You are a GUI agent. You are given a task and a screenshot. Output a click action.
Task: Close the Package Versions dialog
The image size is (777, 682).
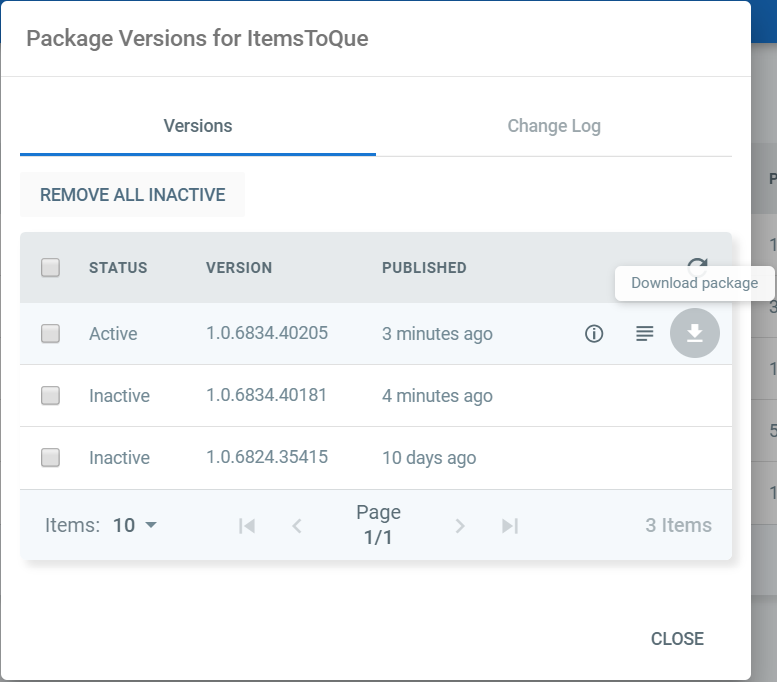point(677,639)
